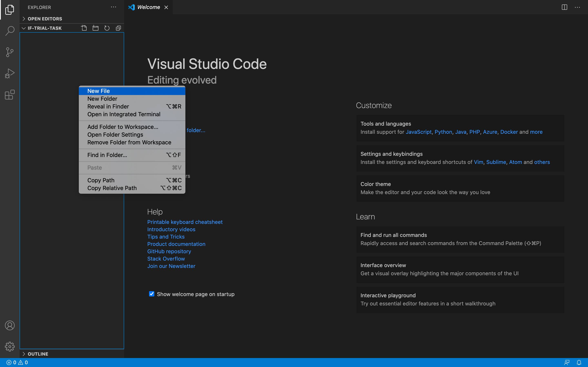
Task: Open the Extensions view
Action: 10,95
